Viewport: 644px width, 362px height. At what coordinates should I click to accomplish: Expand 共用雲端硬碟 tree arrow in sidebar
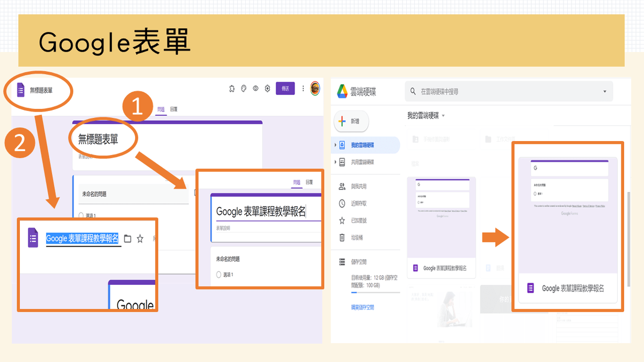(335, 162)
